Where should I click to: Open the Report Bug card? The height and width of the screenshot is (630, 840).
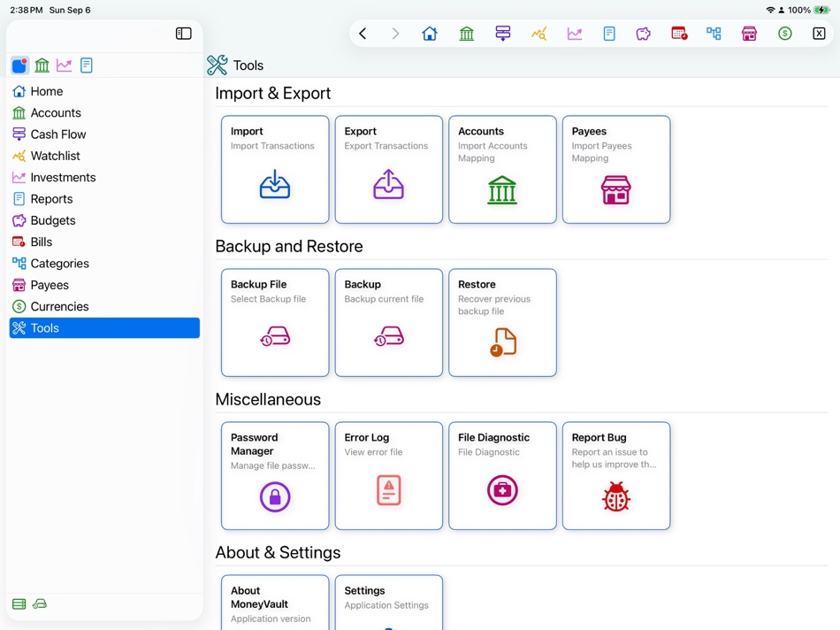coord(616,475)
